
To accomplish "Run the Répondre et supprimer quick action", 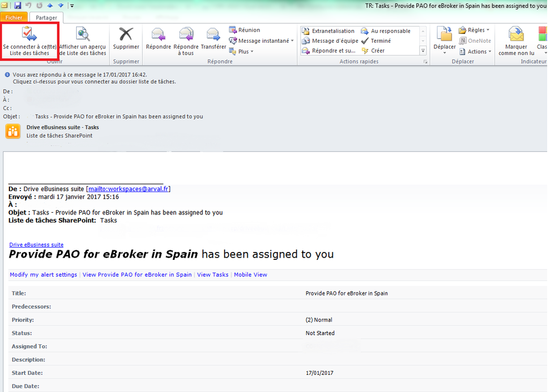I will click(329, 51).
